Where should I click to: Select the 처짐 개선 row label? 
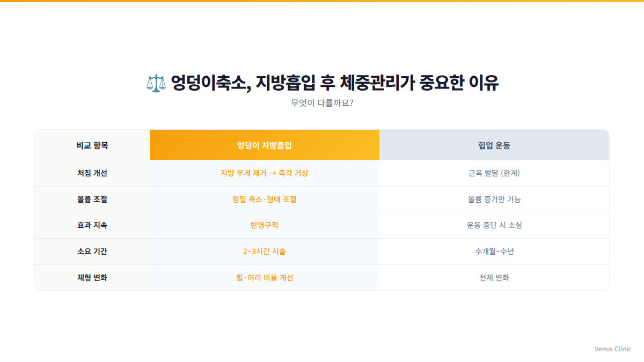point(92,173)
